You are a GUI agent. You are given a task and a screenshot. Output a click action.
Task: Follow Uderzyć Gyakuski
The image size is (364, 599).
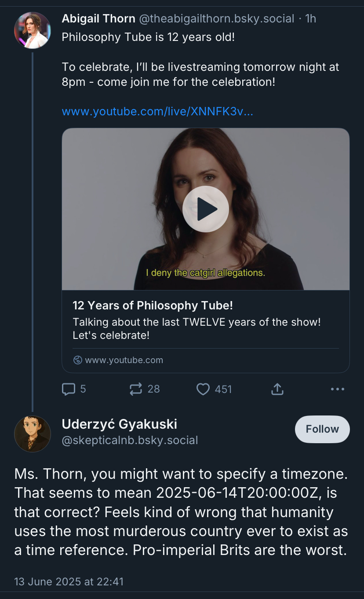click(322, 429)
